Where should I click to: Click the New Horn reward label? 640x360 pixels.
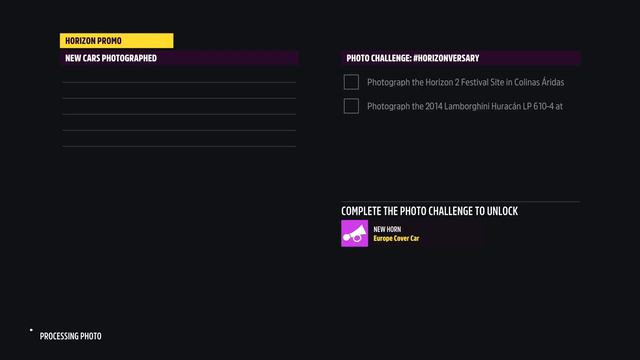(387, 229)
